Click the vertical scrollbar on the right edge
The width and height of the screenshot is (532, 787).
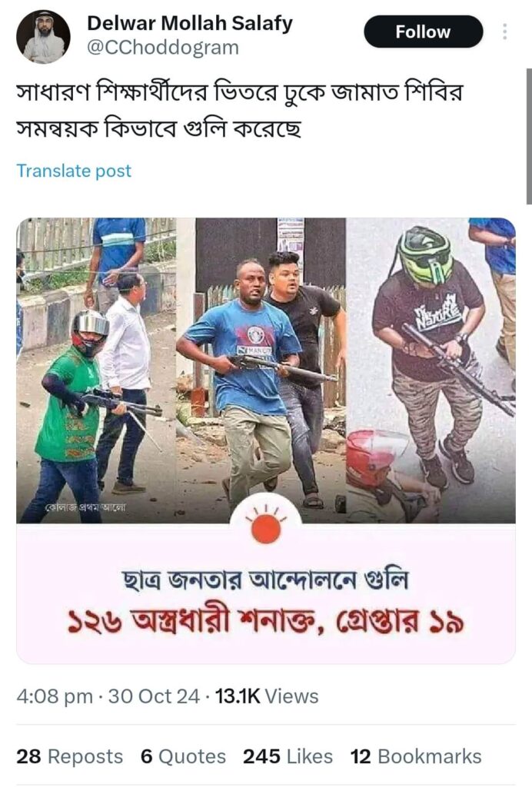point(528,135)
